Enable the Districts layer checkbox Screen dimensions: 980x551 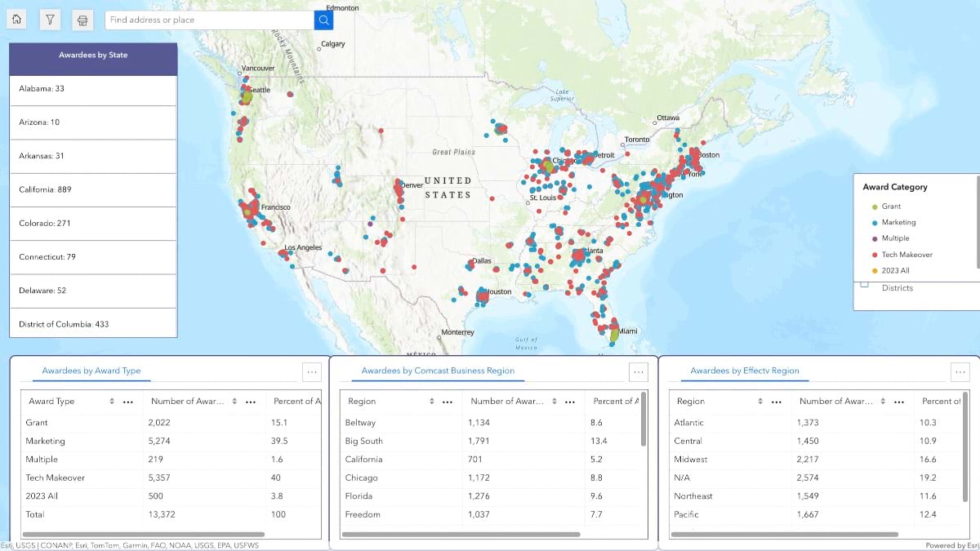[864, 285]
